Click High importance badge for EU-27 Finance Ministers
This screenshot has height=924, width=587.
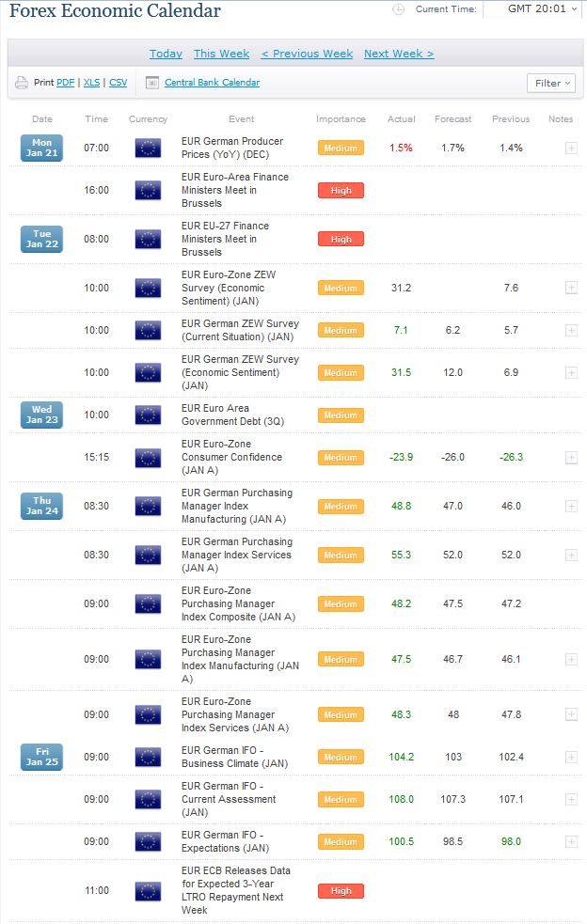[341, 239]
